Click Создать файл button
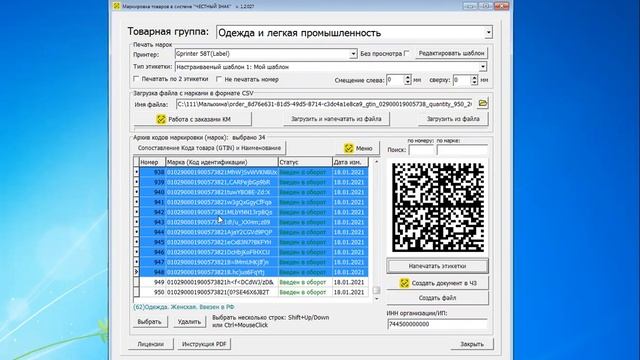This screenshot has height=360, width=640. coord(437,298)
